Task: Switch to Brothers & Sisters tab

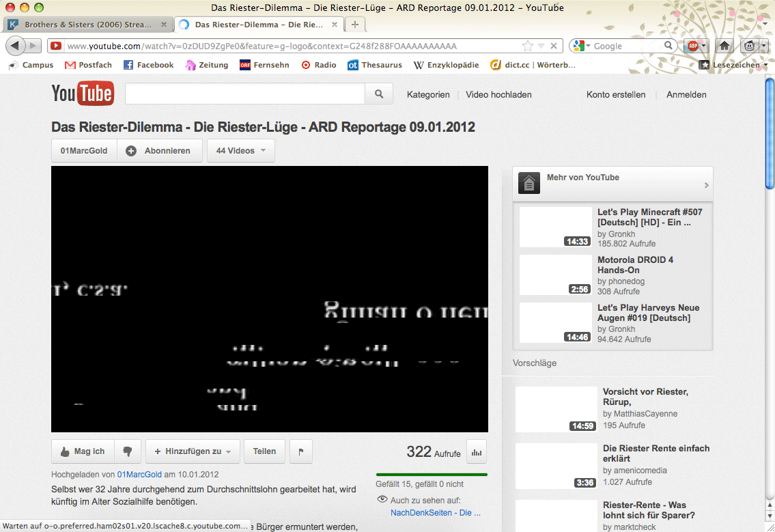Action: [87, 25]
